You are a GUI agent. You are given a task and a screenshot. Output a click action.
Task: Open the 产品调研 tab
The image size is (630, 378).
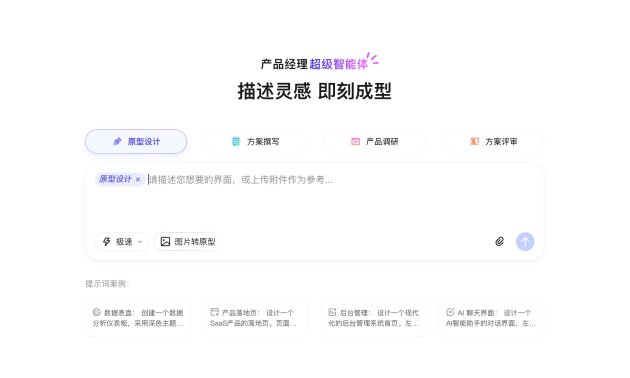pyautogui.click(x=374, y=141)
